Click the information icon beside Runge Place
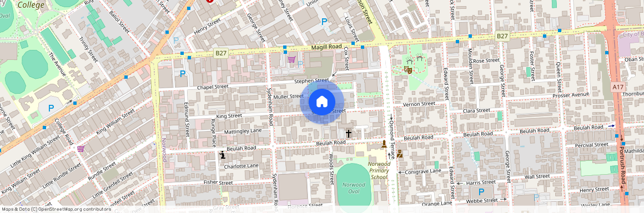 [222, 155]
